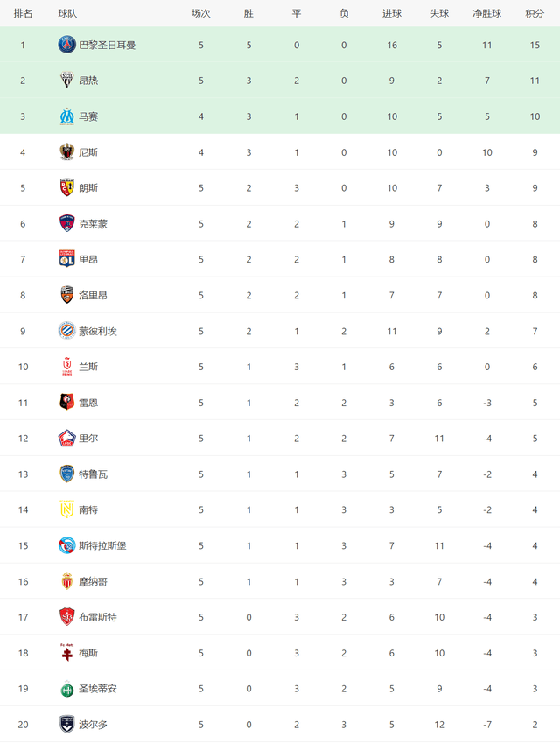
Task: Click the 进球 column header
Action: point(392,13)
